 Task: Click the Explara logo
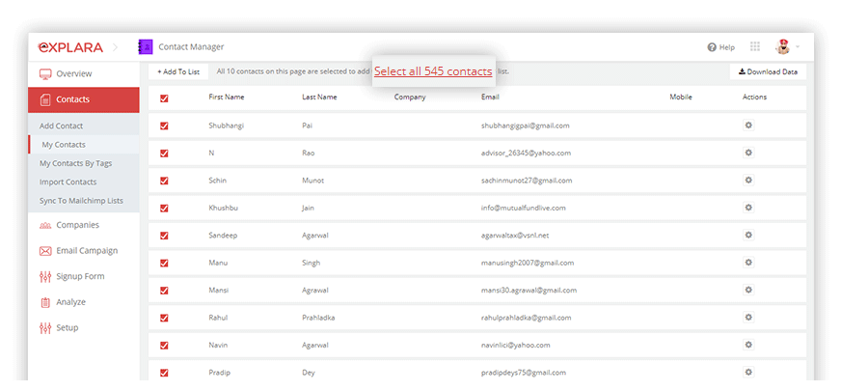click(70, 47)
